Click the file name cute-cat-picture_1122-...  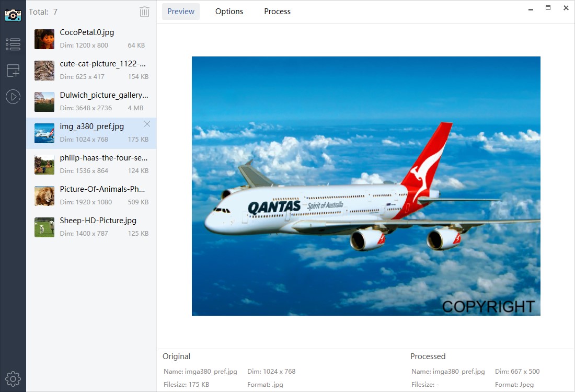point(102,64)
